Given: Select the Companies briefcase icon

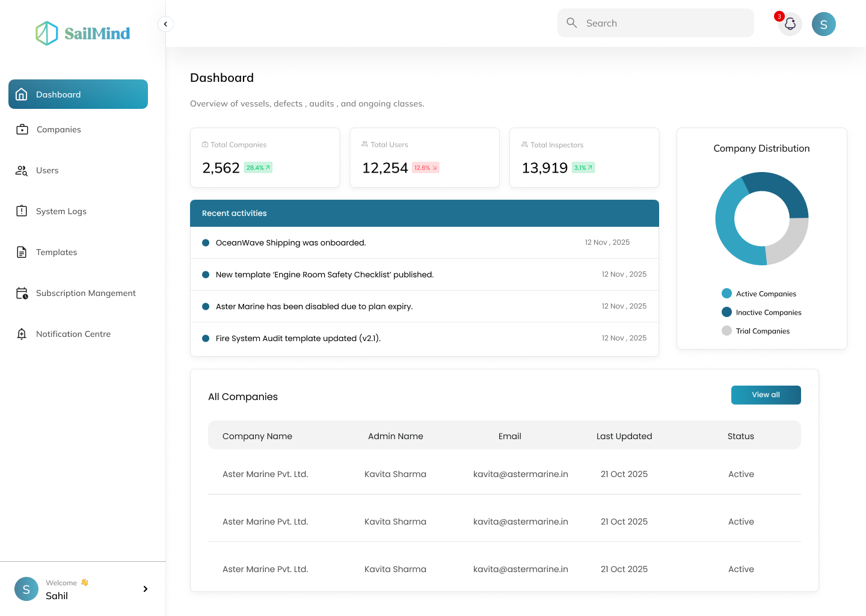Looking at the screenshot, I should (22, 129).
